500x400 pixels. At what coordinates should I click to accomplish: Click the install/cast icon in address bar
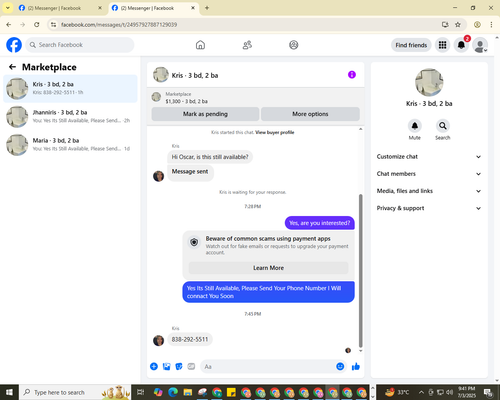tap(445, 25)
